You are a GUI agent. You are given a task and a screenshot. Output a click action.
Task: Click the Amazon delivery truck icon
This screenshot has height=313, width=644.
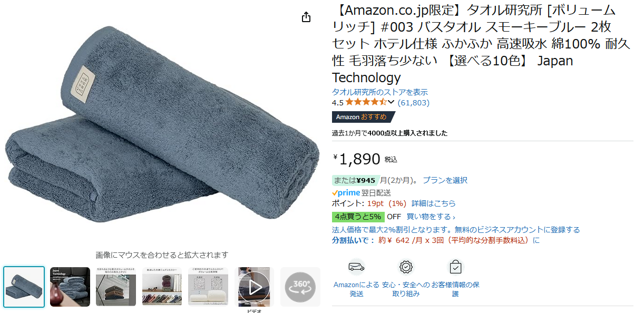pyautogui.click(x=356, y=267)
